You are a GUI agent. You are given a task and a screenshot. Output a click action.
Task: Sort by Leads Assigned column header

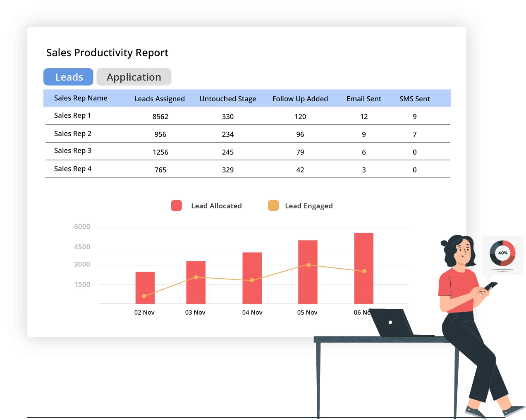(x=159, y=99)
